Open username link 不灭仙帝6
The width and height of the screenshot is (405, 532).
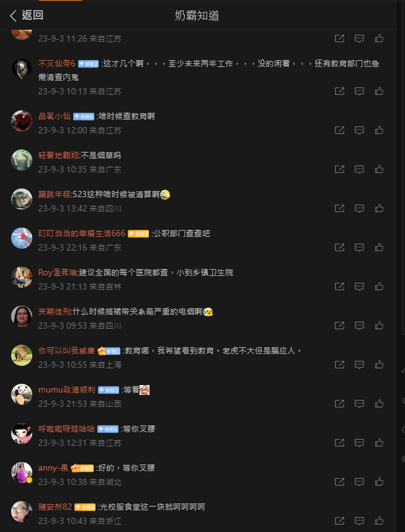tap(56, 63)
